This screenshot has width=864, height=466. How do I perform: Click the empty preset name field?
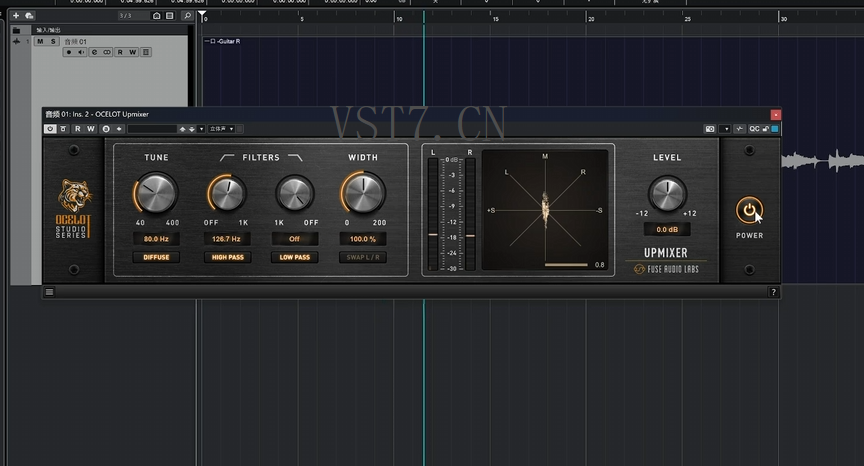tap(152, 129)
